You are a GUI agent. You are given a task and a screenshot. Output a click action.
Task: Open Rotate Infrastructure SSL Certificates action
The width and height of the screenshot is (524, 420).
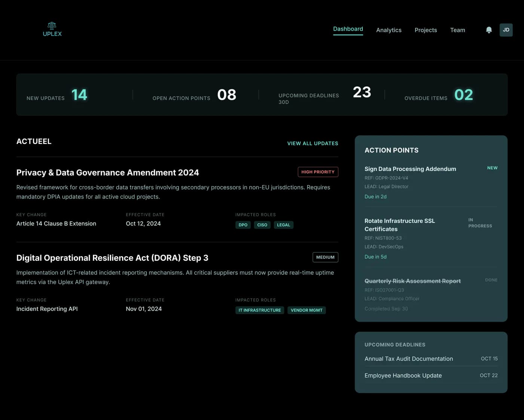tap(399, 225)
